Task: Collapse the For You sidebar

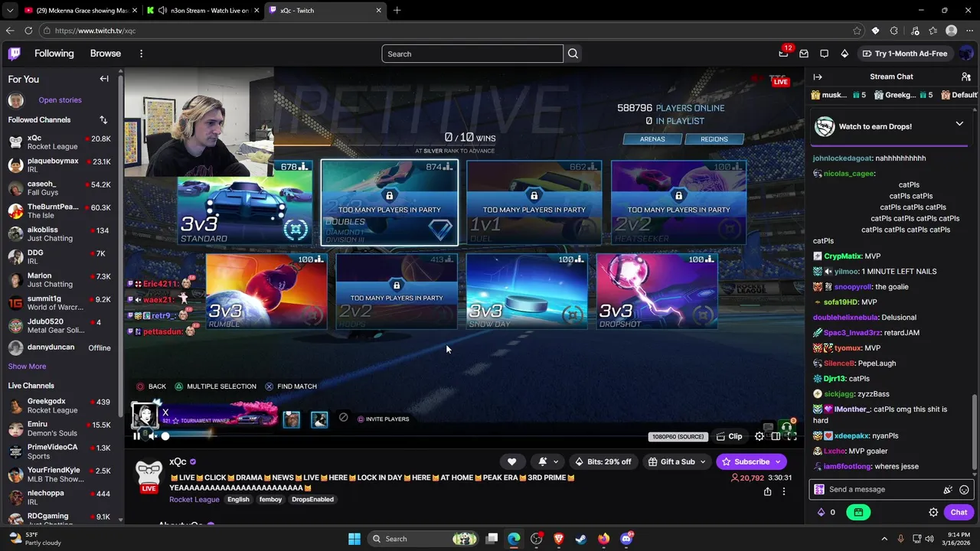Action: tap(104, 79)
